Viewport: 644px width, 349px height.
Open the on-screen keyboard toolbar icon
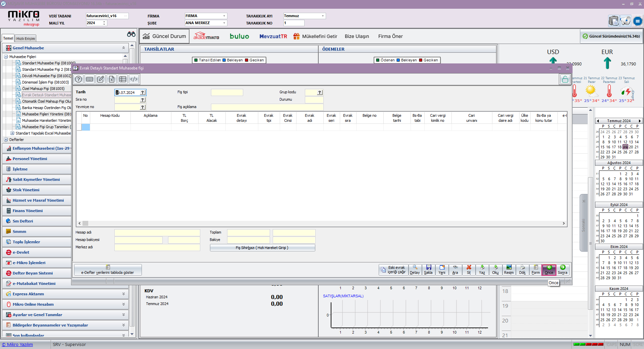click(x=90, y=79)
